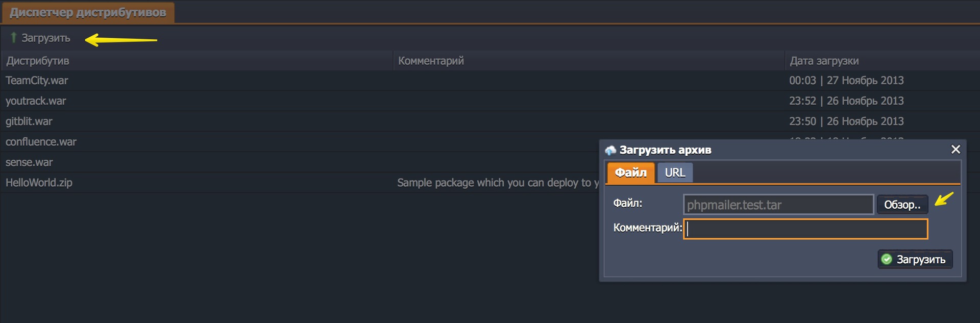Select the HelloWorld.zip package
Viewport: 980px width, 323px height.
[39, 183]
